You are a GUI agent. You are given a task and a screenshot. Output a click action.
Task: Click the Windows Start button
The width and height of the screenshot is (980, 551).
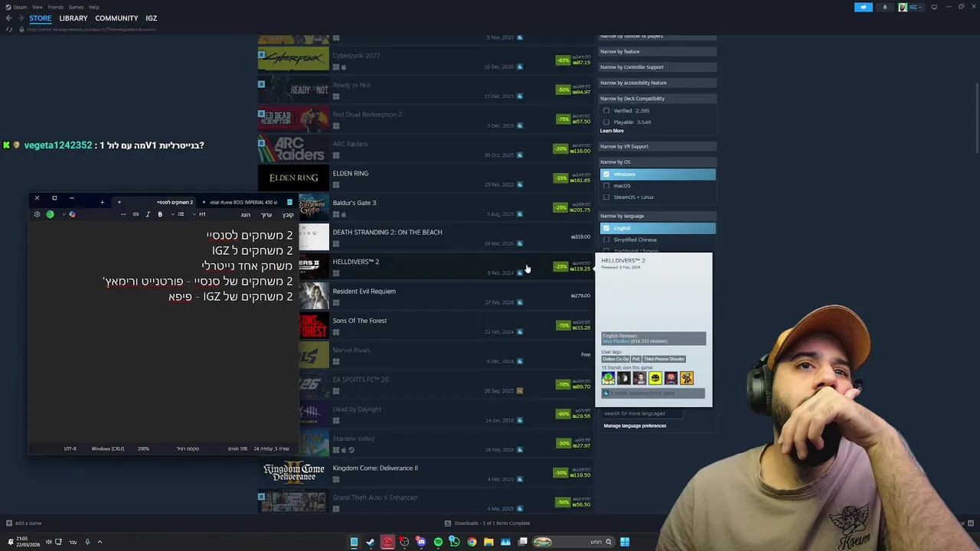[625, 542]
